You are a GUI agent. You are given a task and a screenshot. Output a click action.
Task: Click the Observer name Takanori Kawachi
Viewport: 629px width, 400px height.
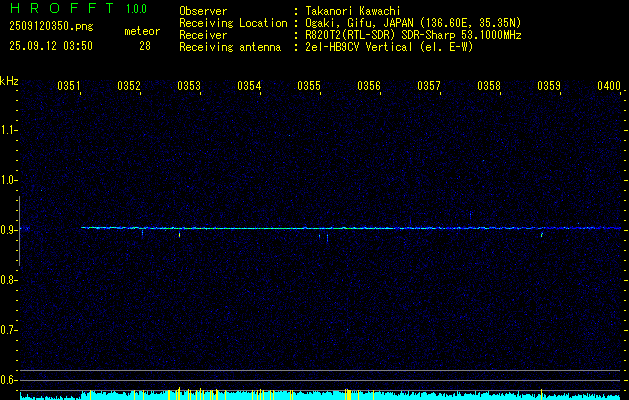tap(353, 11)
